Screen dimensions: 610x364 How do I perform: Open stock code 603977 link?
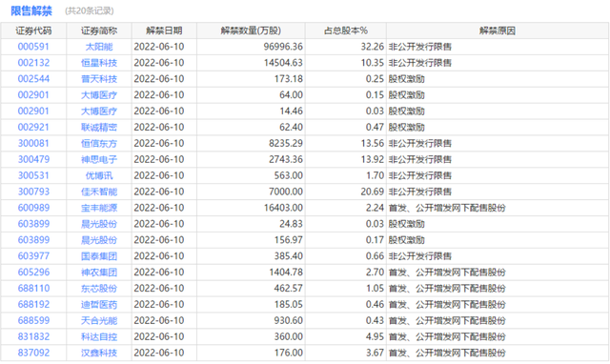click(x=33, y=256)
